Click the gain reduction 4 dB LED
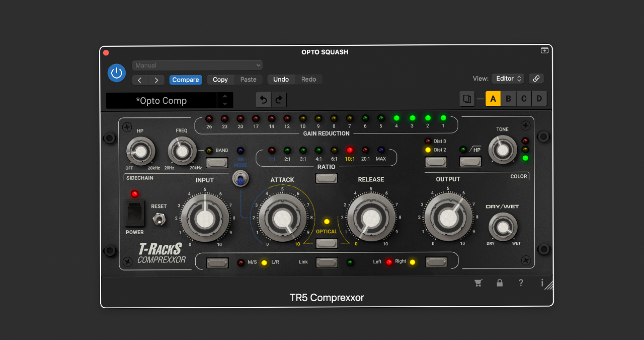The image size is (644, 340). point(396,118)
